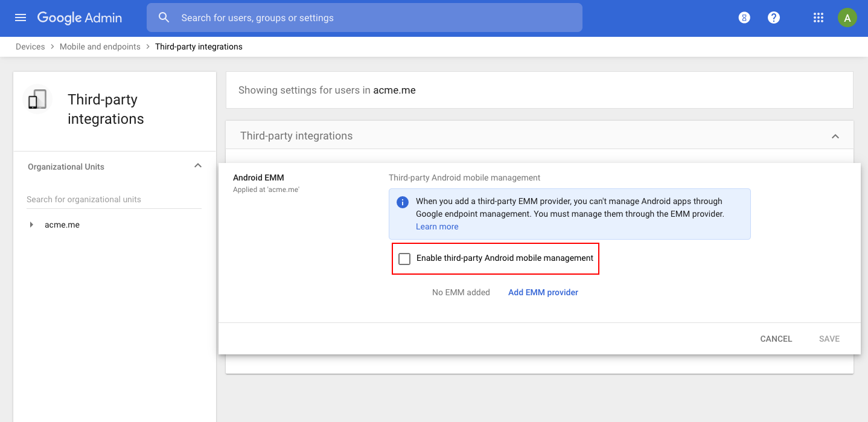Open the Learn more link
Image resolution: width=868 pixels, height=422 pixels.
coord(437,226)
